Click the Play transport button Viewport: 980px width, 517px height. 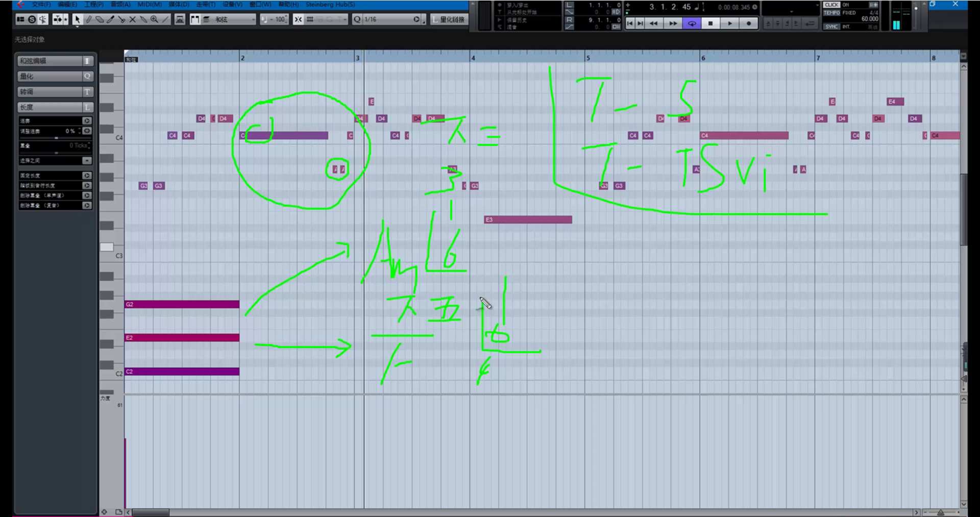coord(730,23)
